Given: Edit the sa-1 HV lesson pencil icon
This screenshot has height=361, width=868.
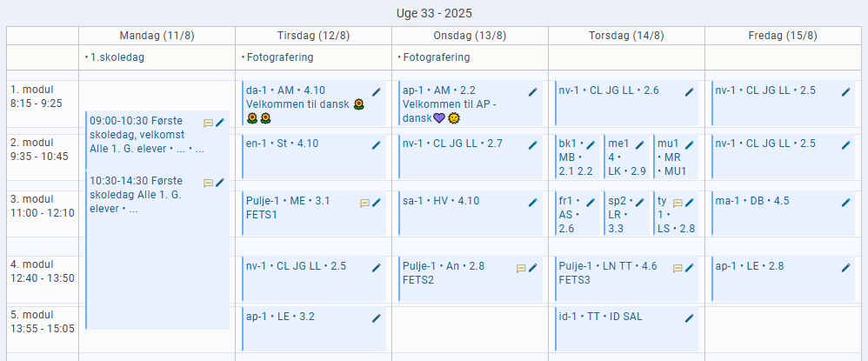Looking at the screenshot, I should pos(533,203).
